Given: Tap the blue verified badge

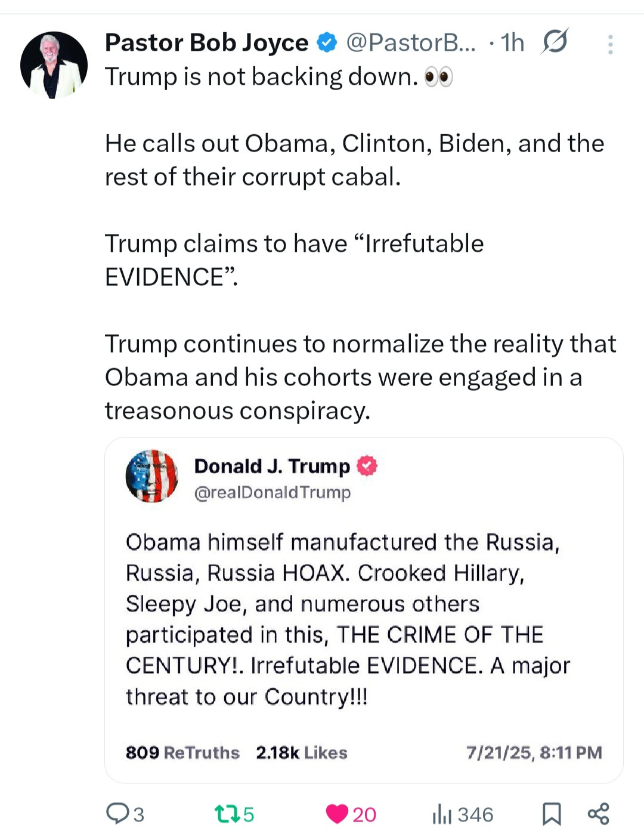Looking at the screenshot, I should coord(326,42).
